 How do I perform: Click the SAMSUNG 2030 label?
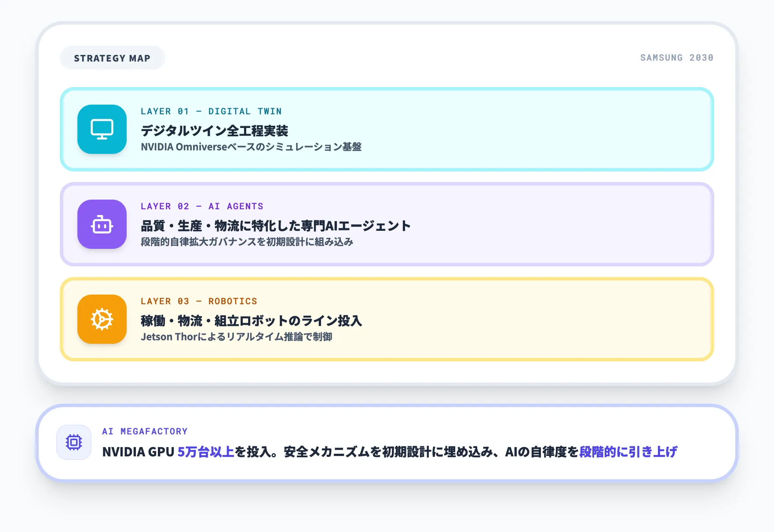(676, 58)
